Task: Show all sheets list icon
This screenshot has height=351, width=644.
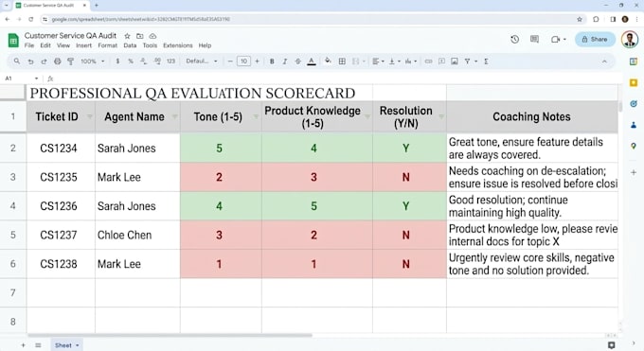Action: point(38,345)
